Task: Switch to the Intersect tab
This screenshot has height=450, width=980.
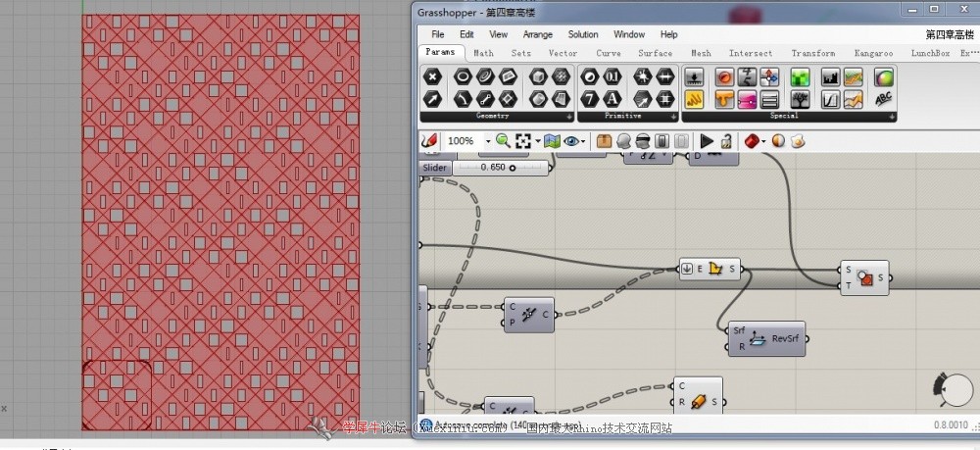Action: (751, 53)
